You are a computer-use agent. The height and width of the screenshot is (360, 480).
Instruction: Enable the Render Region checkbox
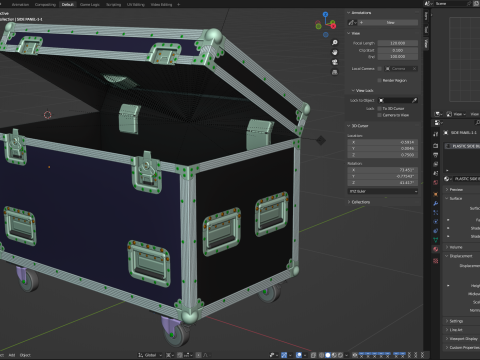pyautogui.click(x=379, y=80)
